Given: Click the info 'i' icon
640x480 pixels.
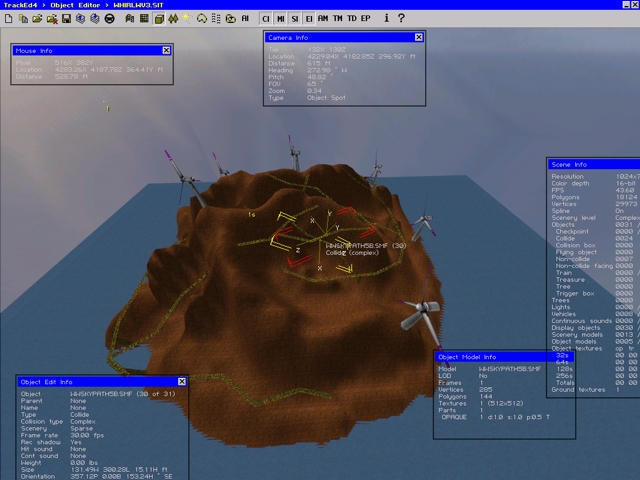Looking at the screenshot, I should pyautogui.click(x=386, y=18).
